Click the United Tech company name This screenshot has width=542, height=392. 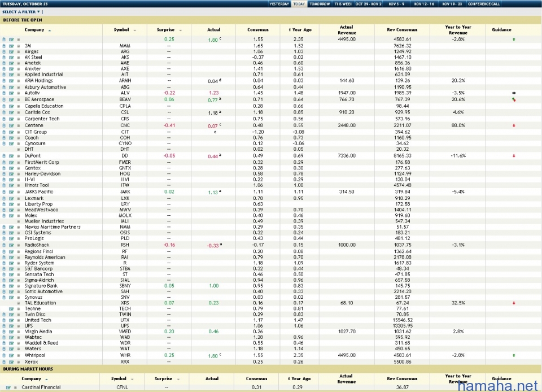[38, 320]
